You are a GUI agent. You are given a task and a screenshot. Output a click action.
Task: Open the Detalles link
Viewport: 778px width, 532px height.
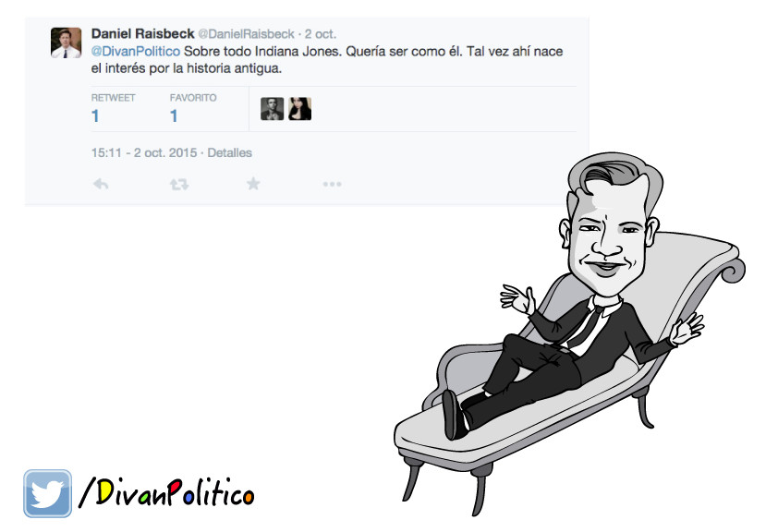pos(230,152)
